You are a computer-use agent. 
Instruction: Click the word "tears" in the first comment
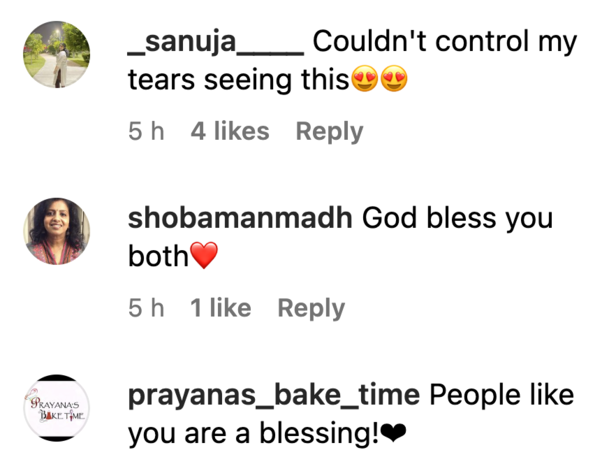(x=161, y=82)
